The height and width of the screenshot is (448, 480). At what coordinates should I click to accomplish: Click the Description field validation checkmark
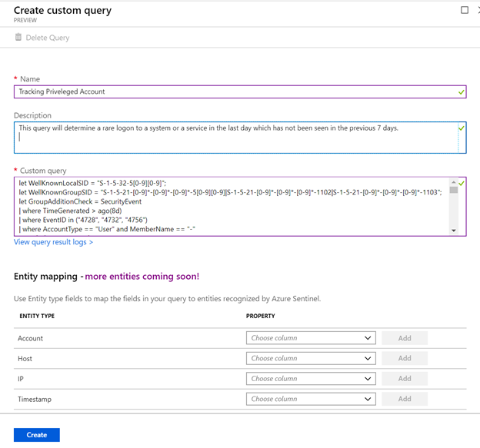pos(461,128)
